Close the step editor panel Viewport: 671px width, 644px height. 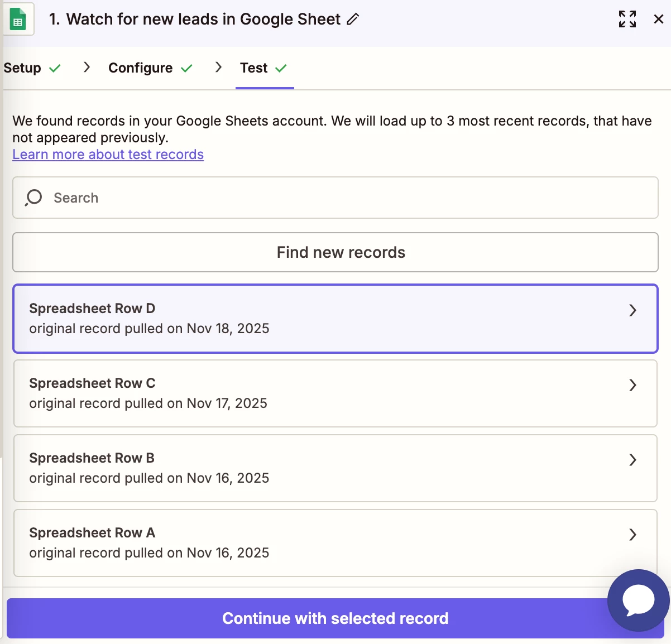click(659, 19)
